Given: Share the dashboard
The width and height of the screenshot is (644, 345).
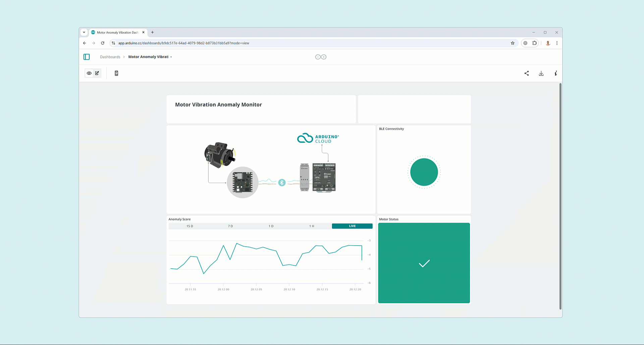Looking at the screenshot, I should pyautogui.click(x=527, y=73).
